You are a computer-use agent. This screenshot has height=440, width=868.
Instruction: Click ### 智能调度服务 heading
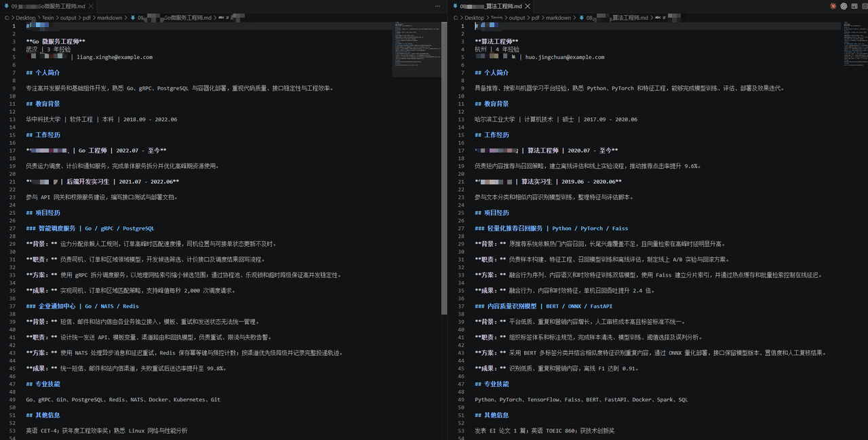(90, 228)
